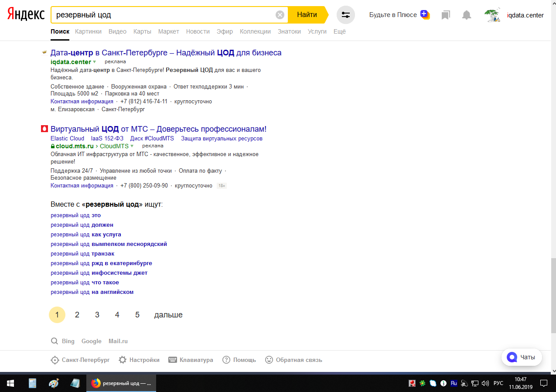The height and width of the screenshot is (392, 556).
Task: Open search filter settings icon
Action: click(346, 15)
